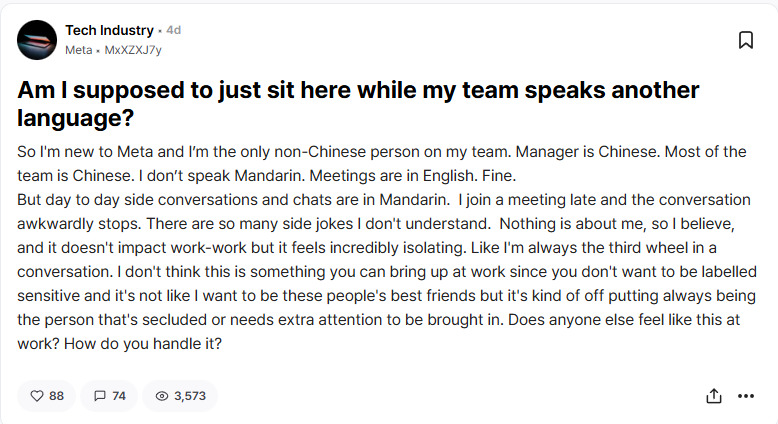The image size is (778, 424).
Task: Bookmark this post
Action: [x=745, y=40]
